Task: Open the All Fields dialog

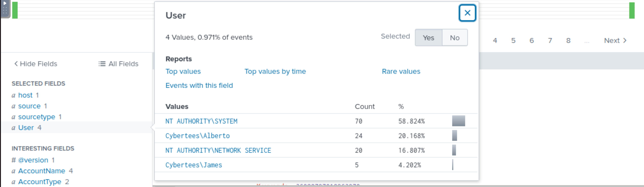Action: (118, 64)
